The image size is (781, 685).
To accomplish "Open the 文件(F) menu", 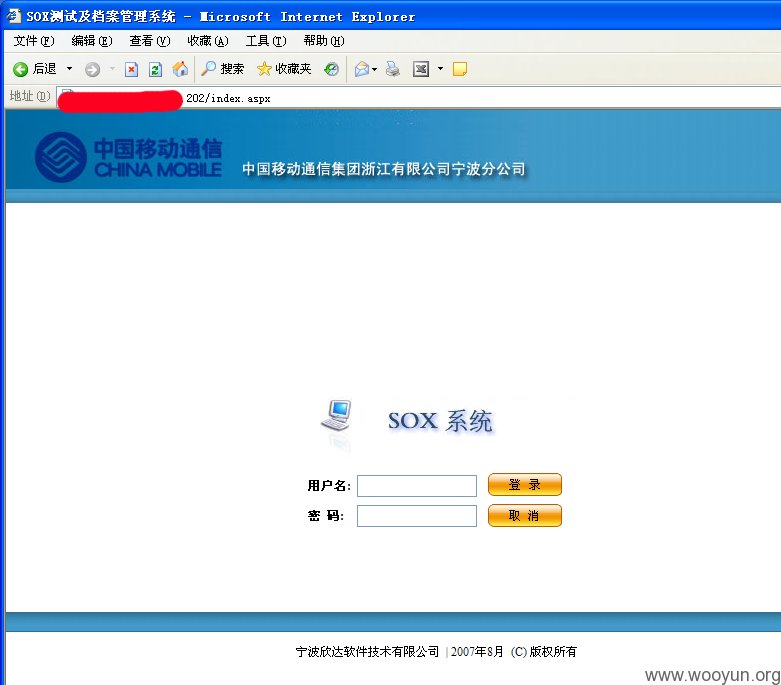I will click(33, 41).
